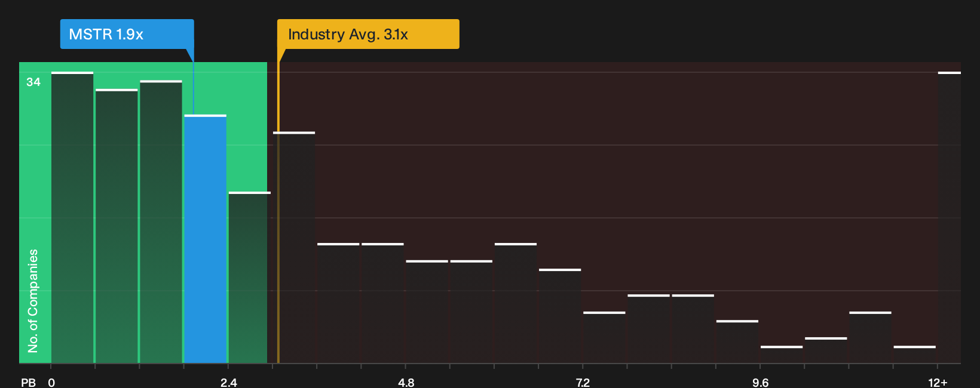Click the 'No. of Companies' axis label
Screen dimensions: 980x388
[33, 301]
